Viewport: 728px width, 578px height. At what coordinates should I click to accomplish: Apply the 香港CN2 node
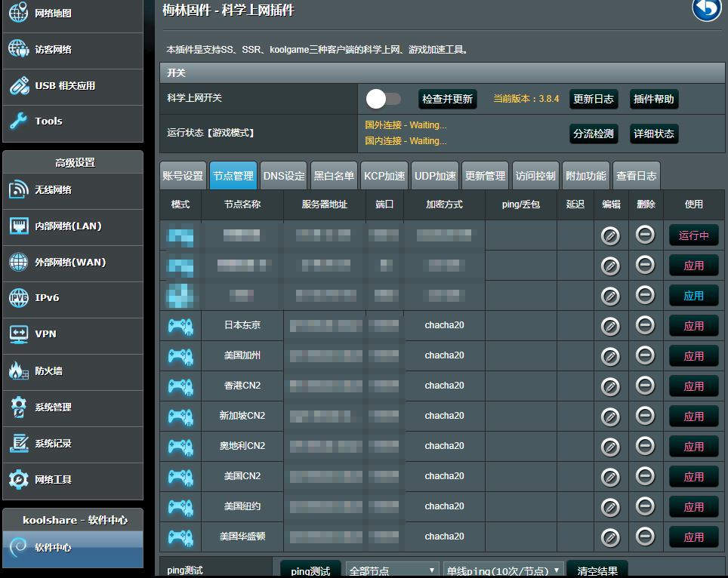point(694,386)
